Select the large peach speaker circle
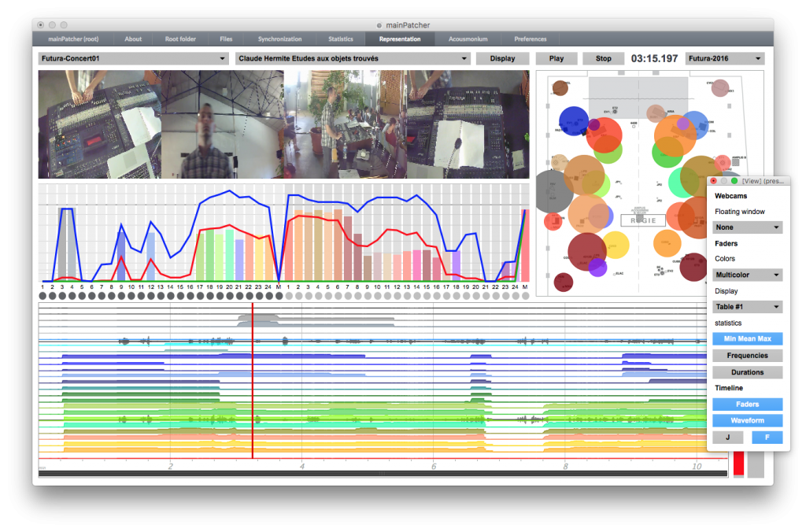 pyautogui.click(x=587, y=213)
